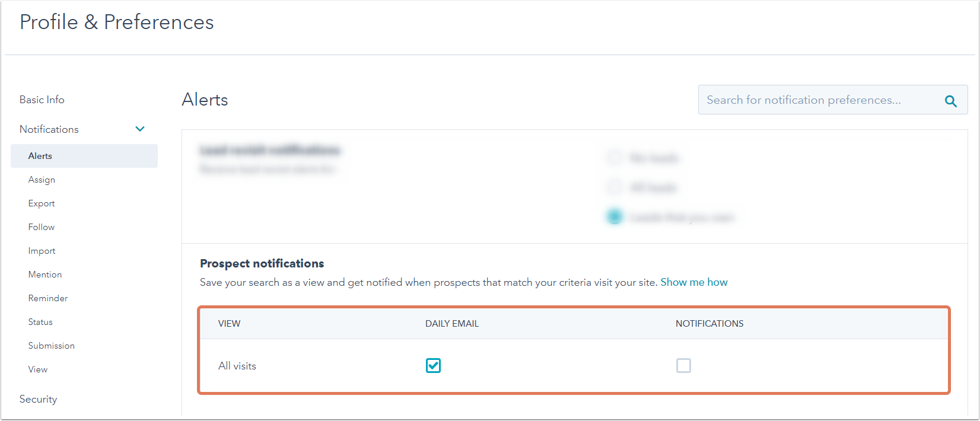The width and height of the screenshot is (980, 421).
Task: Open Follow notification settings
Action: (42, 227)
